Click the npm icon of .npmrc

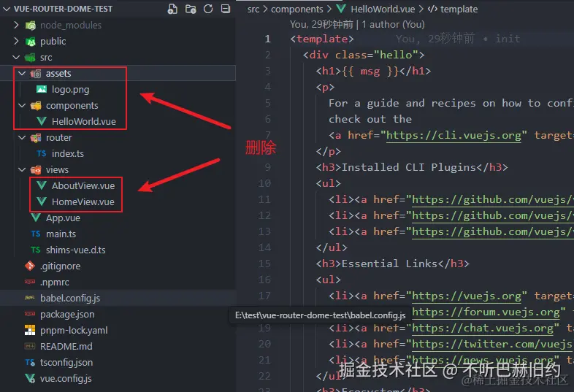pos(30,283)
